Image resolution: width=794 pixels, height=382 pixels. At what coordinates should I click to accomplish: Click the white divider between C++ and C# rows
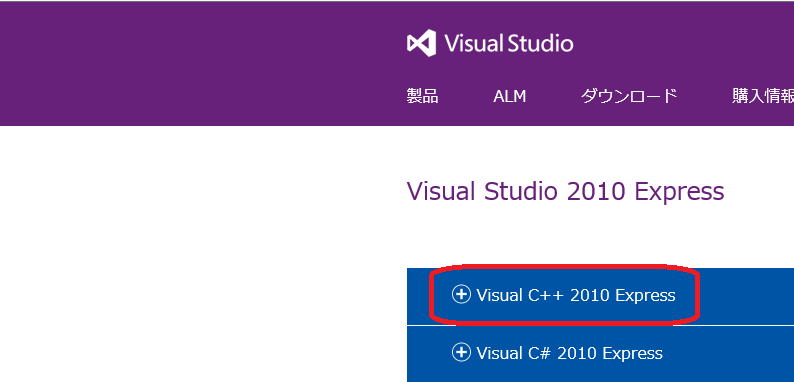[x=600, y=326]
